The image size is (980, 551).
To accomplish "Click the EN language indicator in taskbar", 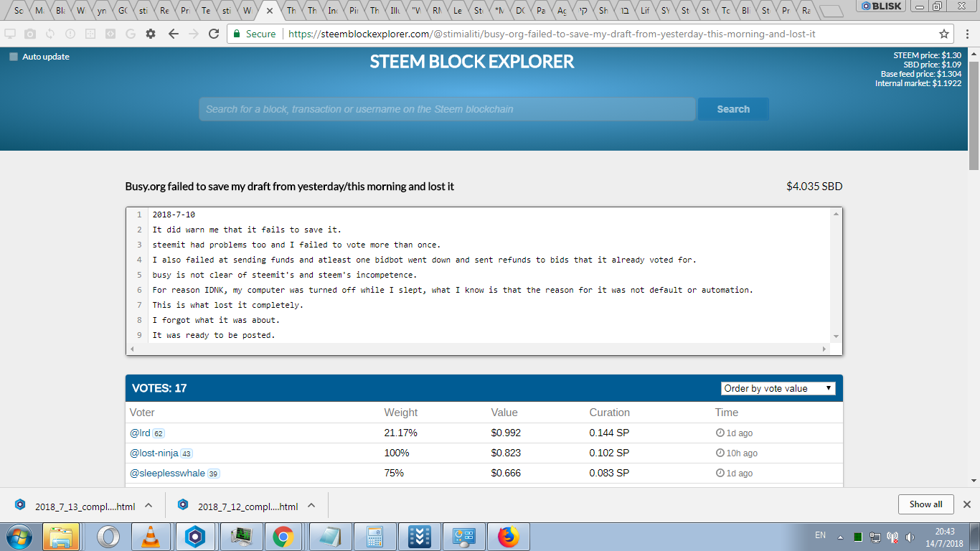I will point(821,535).
